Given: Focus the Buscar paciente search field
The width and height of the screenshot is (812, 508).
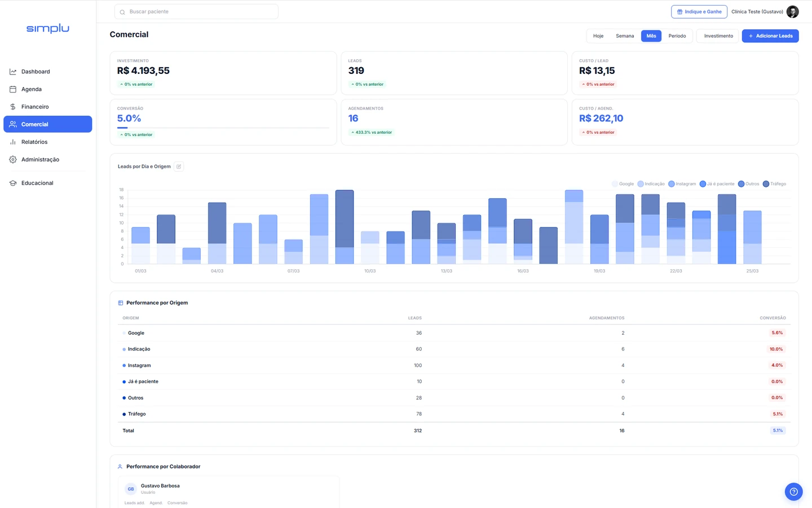Looking at the screenshot, I should coord(196,12).
